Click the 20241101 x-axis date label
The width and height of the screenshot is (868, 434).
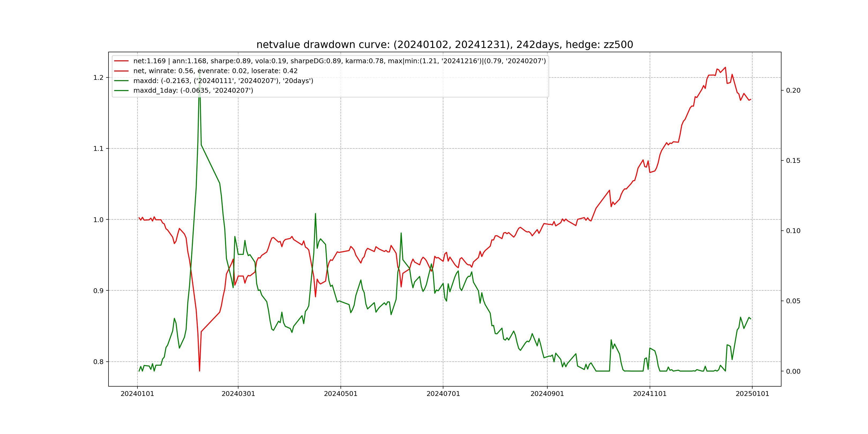point(650,394)
